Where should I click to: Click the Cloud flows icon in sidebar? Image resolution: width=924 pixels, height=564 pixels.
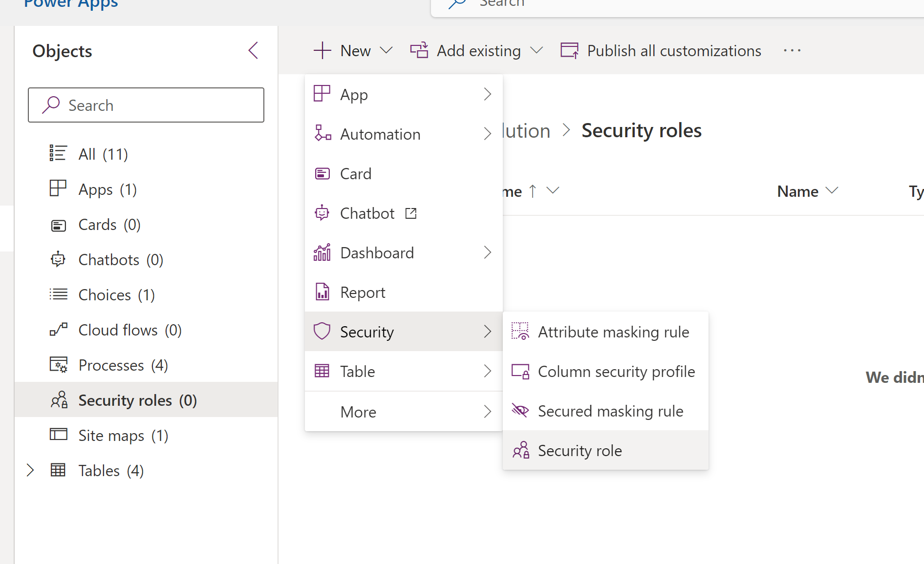click(58, 330)
